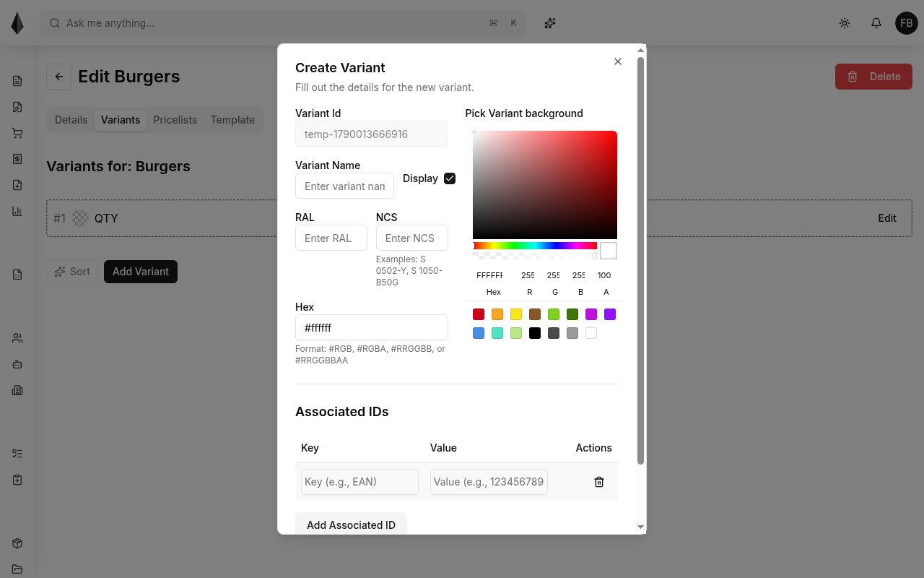This screenshot has height=578, width=924.
Task: Switch to the Pricelists tab
Action: pyautogui.click(x=175, y=120)
